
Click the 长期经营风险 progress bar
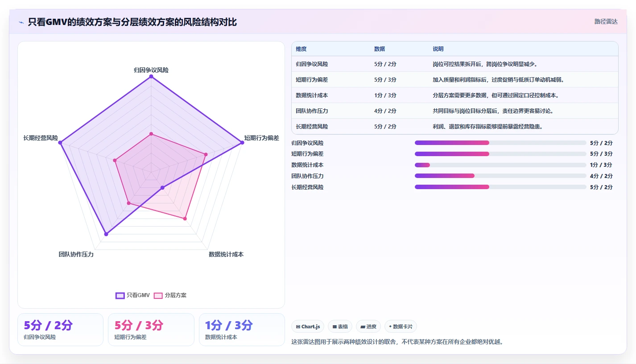[x=500, y=187]
